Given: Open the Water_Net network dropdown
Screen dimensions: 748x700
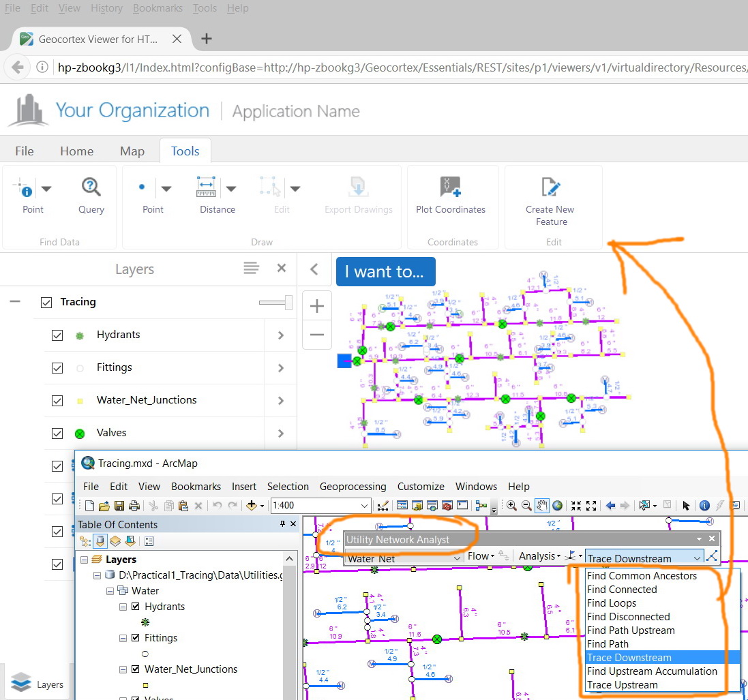Looking at the screenshot, I should click(x=457, y=558).
